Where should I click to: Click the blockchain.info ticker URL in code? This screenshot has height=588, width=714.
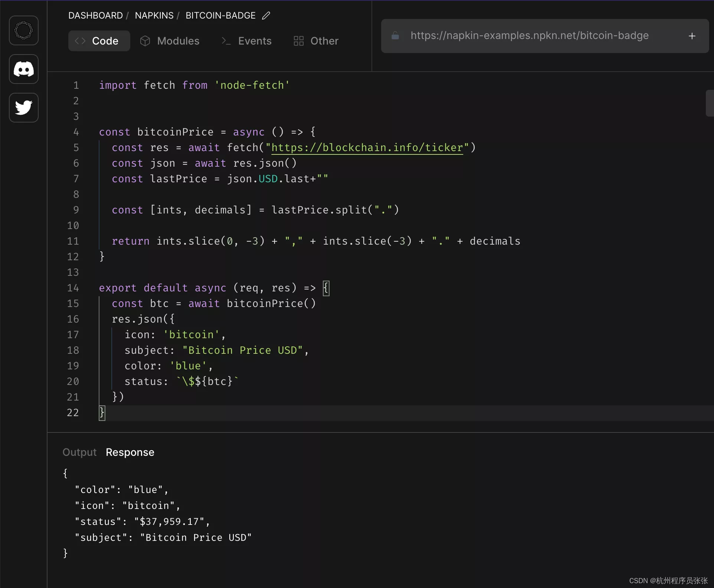click(x=367, y=148)
